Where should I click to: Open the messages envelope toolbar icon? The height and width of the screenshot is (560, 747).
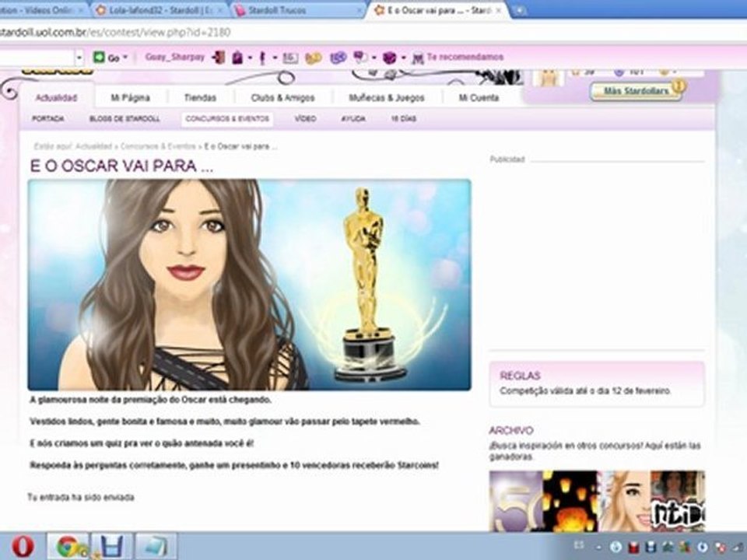pos(290,58)
